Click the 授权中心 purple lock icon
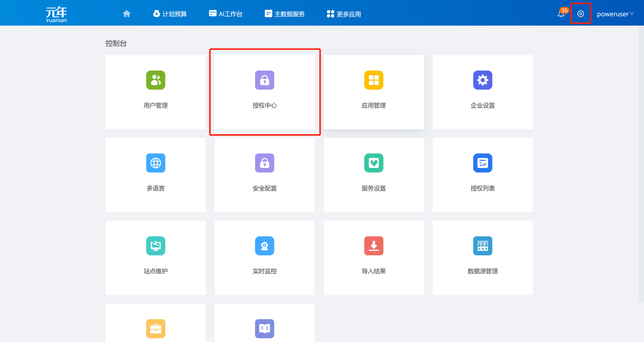The image size is (644, 342). tap(264, 80)
